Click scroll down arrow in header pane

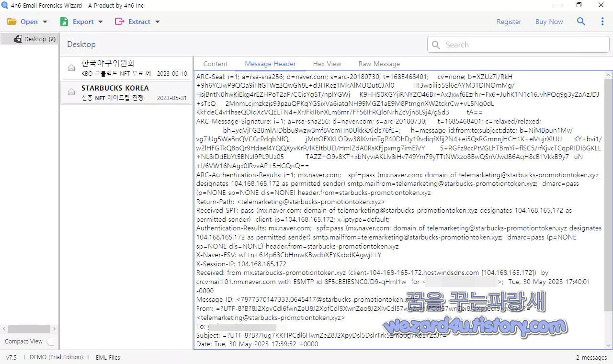[609, 345]
